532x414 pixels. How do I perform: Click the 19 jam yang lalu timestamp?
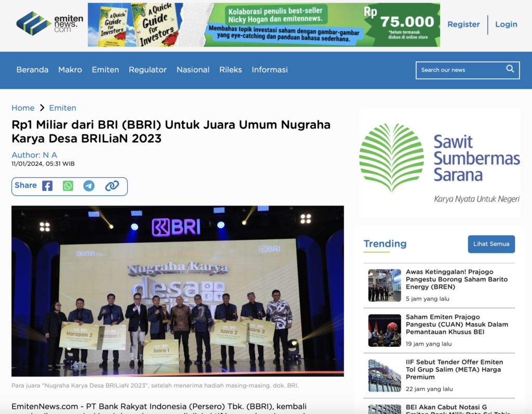[429, 344]
